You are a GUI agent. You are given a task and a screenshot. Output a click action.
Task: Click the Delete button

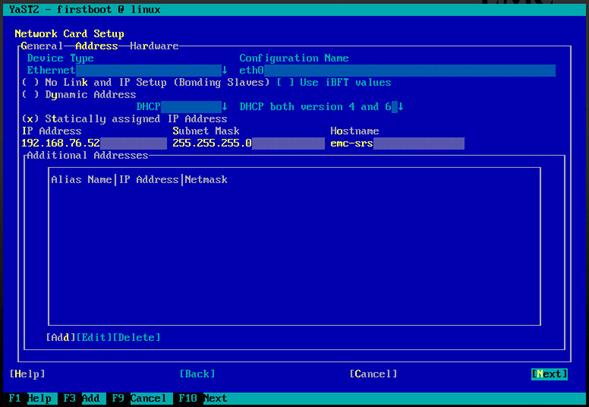(137, 337)
